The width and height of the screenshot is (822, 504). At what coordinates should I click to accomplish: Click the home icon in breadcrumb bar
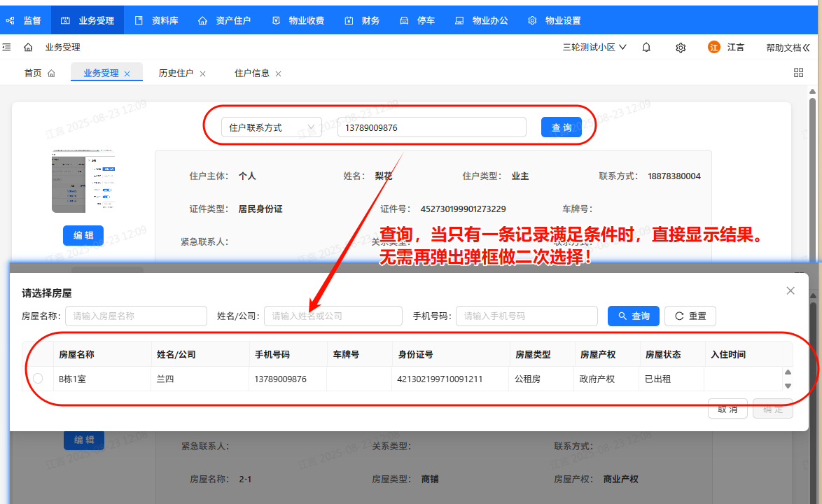[x=28, y=48]
